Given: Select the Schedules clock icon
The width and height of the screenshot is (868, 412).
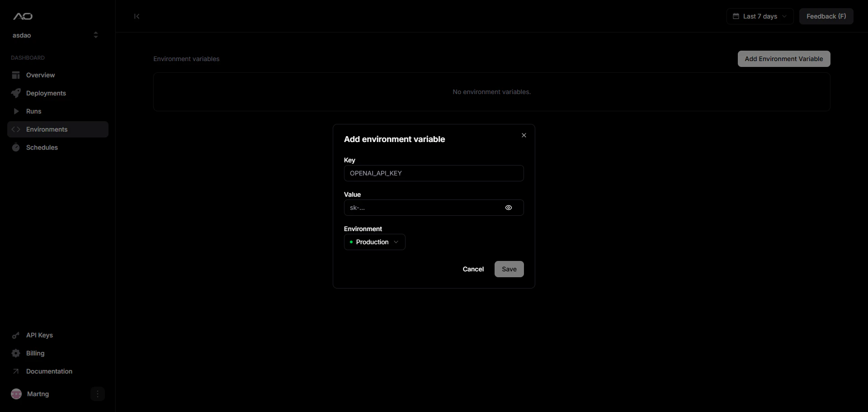Looking at the screenshot, I should click(16, 147).
